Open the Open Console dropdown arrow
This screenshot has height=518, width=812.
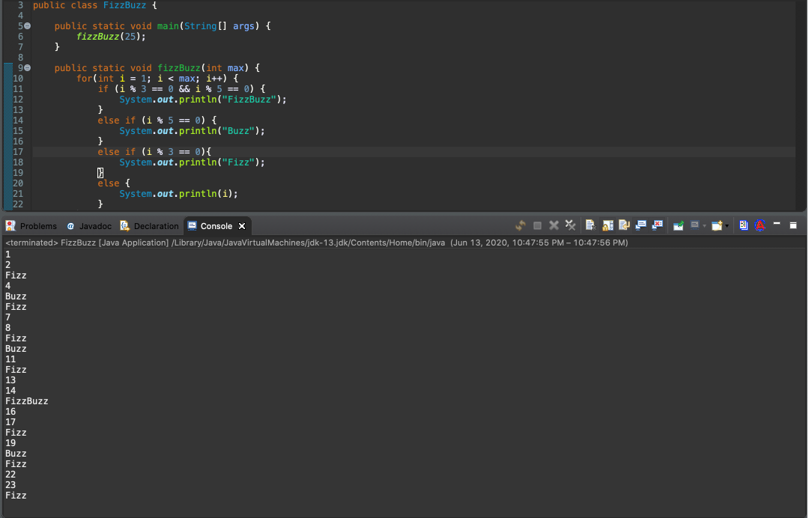click(728, 225)
